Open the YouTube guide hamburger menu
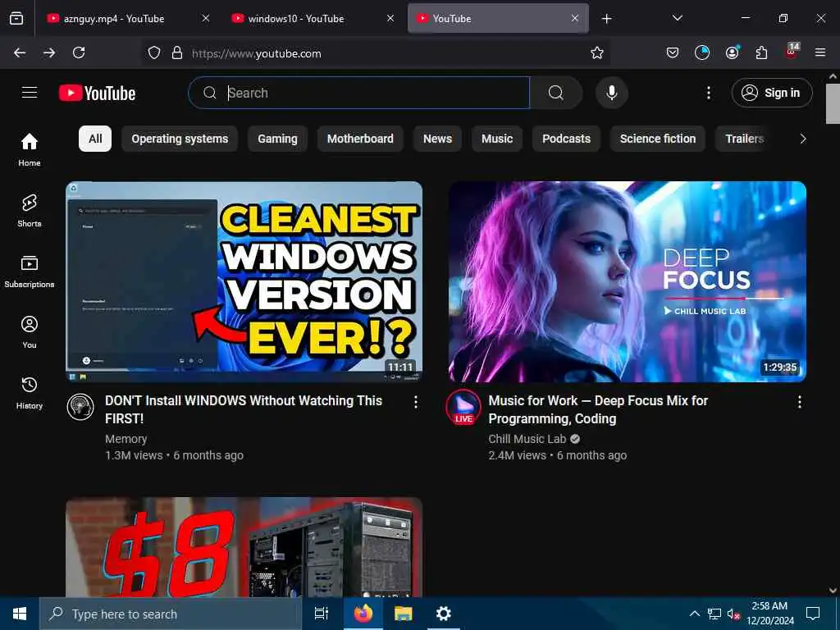The height and width of the screenshot is (630, 840). tap(30, 93)
